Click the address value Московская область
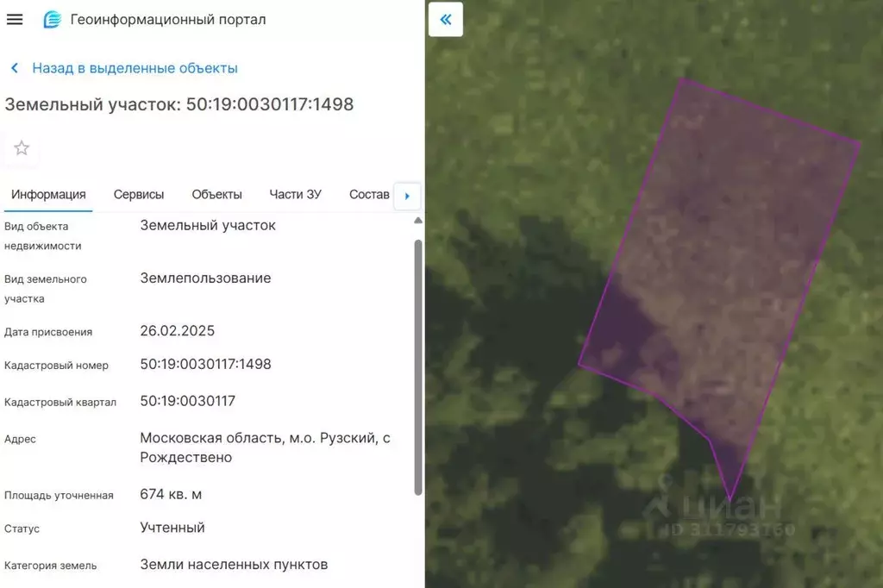 point(265,447)
